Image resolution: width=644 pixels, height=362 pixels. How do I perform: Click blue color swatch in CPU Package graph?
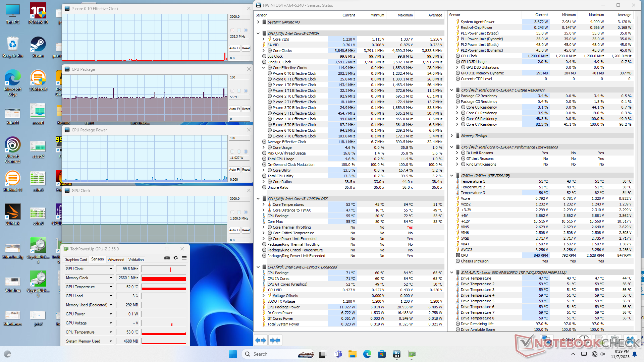pos(246,91)
